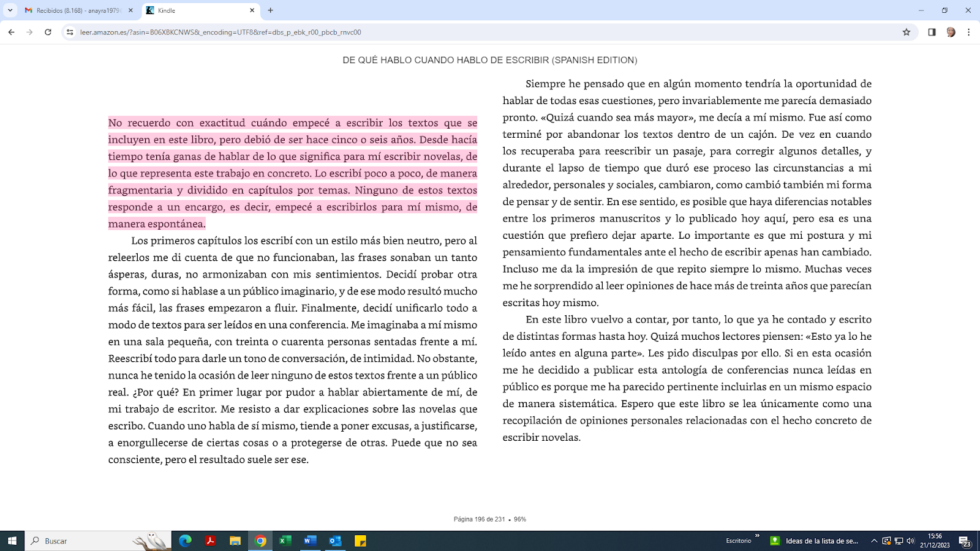The width and height of the screenshot is (980, 551).
Task: Click the paragraph starting 'Los primeros capítulos'
Action: [293, 350]
